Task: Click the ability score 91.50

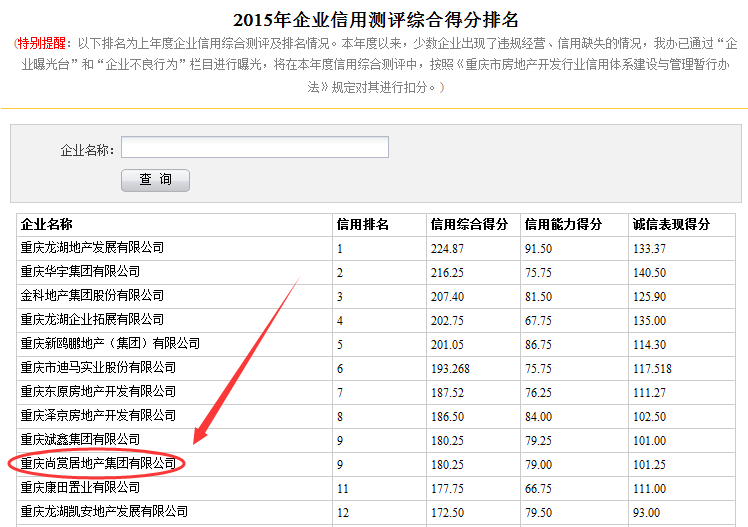Action: 538,249
